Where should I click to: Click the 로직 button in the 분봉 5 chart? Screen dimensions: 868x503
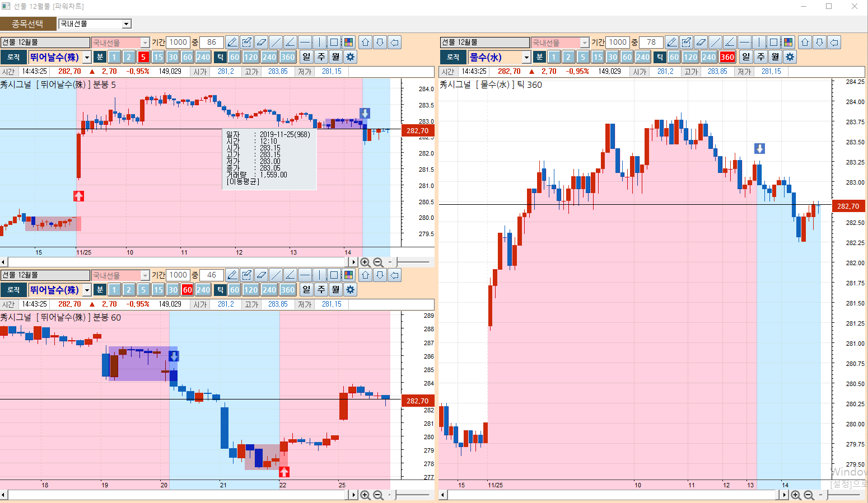13,57
